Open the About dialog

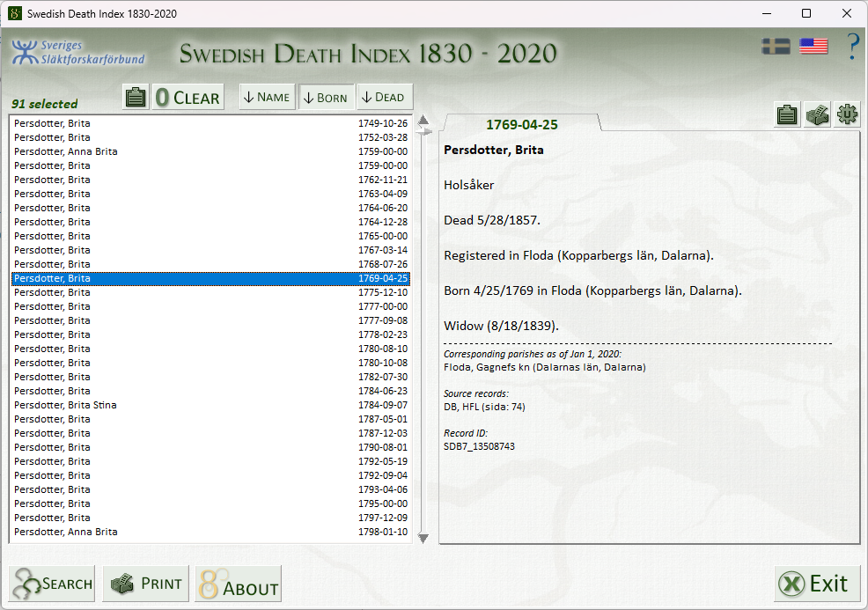(x=239, y=584)
